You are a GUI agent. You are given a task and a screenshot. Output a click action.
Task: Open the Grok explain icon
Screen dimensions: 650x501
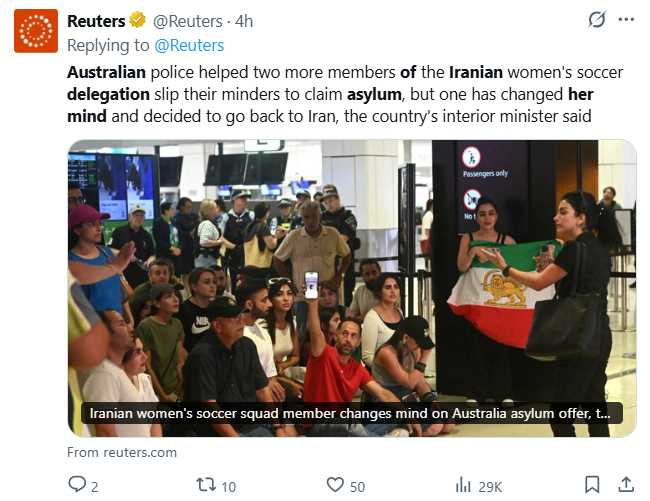(597, 19)
